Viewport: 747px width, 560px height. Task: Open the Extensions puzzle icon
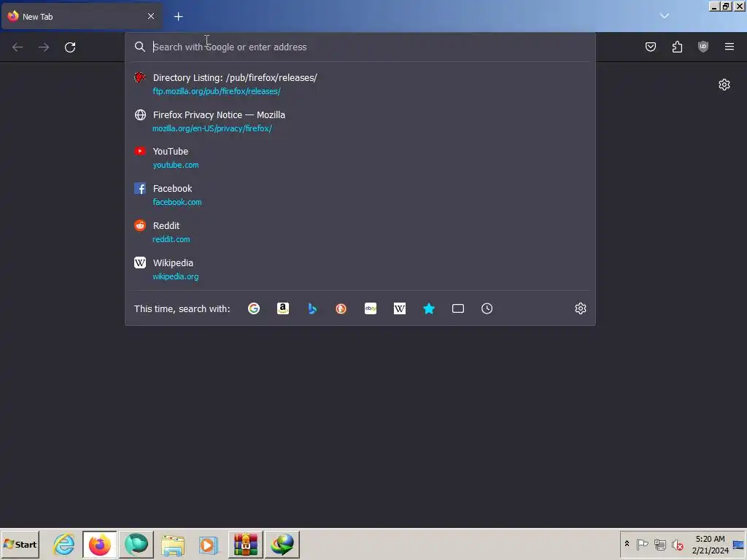click(x=677, y=47)
